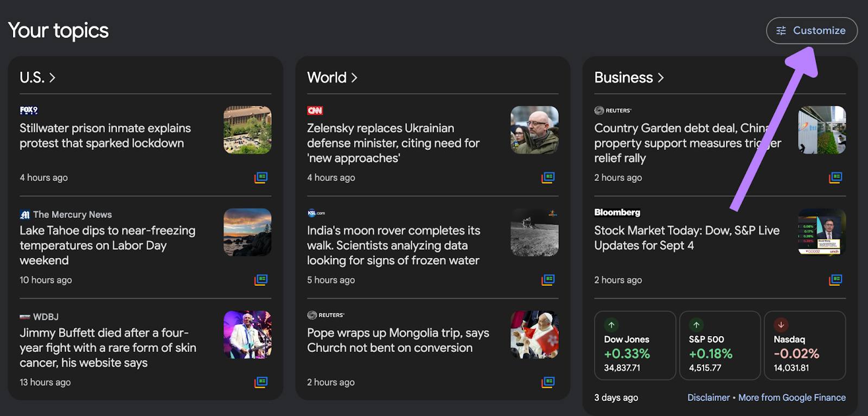Image resolution: width=868 pixels, height=416 pixels.
Task: Open the Nasdaq market card
Action: click(x=805, y=345)
